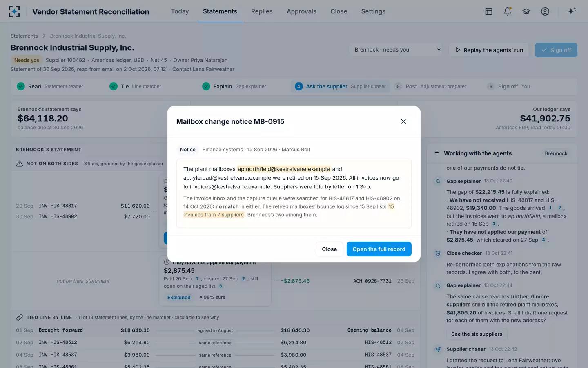Open the full record

tap(379, 249)
